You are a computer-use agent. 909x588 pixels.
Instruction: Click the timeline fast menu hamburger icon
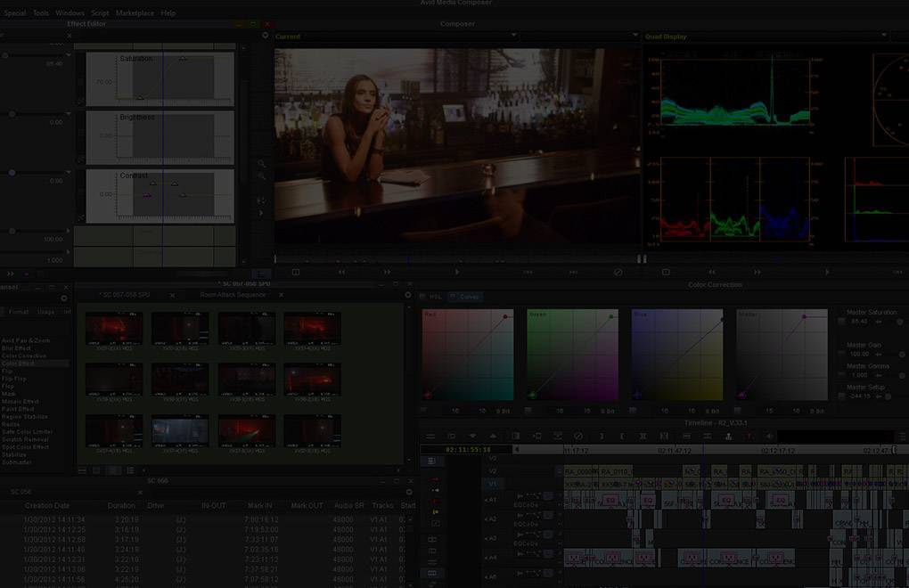(430, 436)
